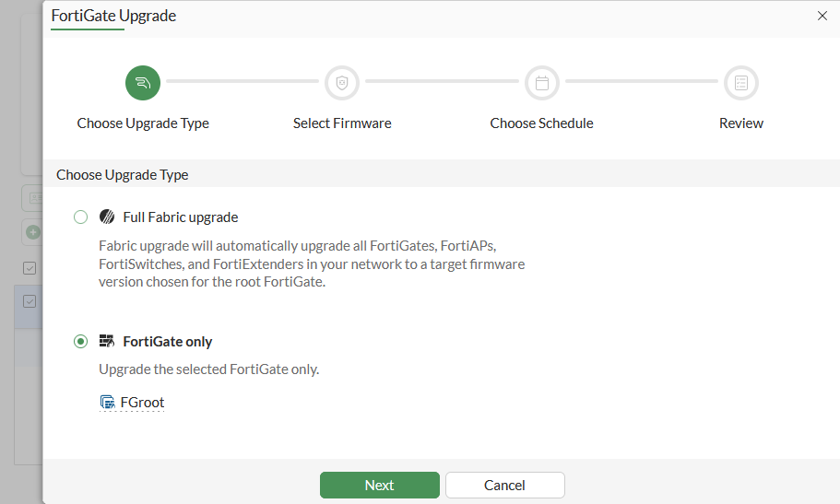Go to the Select Firmware step label
Viewport: 840px width, 504px height.
342,123
